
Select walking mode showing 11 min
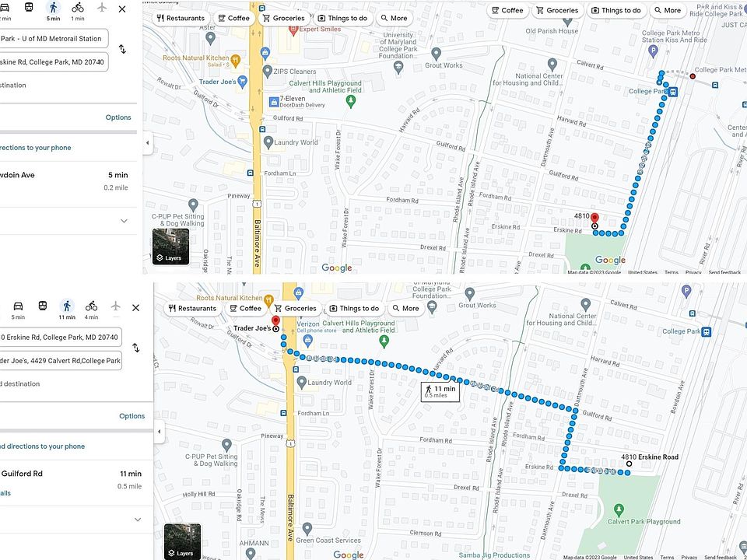(x=67, y=310)
